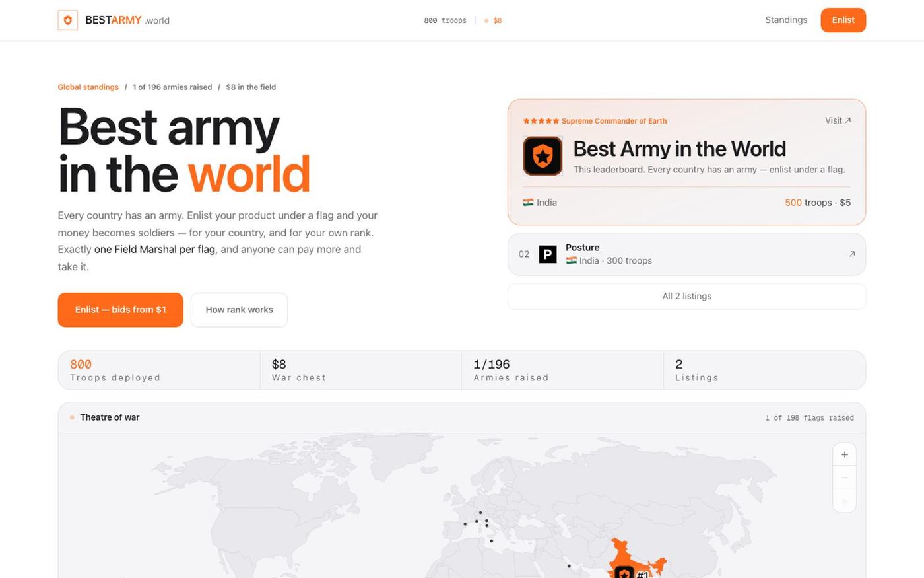The height and width of the screenshot is (578, 924).
Task: Open the Posture listing row
Action: pyautogui.click(x=686, y=254)
